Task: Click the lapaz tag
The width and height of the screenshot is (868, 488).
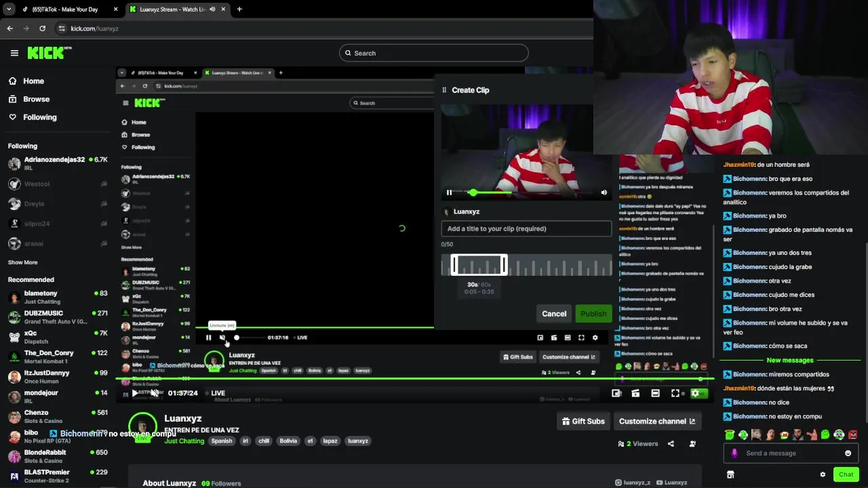Action: coord(330,441)
